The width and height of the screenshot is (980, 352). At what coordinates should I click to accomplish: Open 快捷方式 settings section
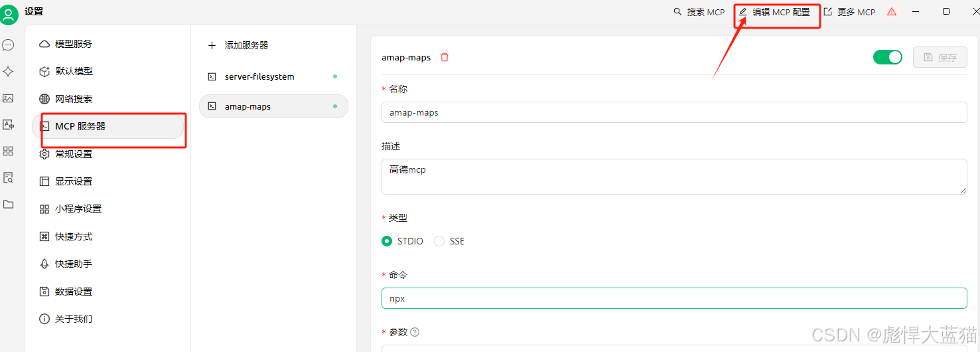pos(108,236)
